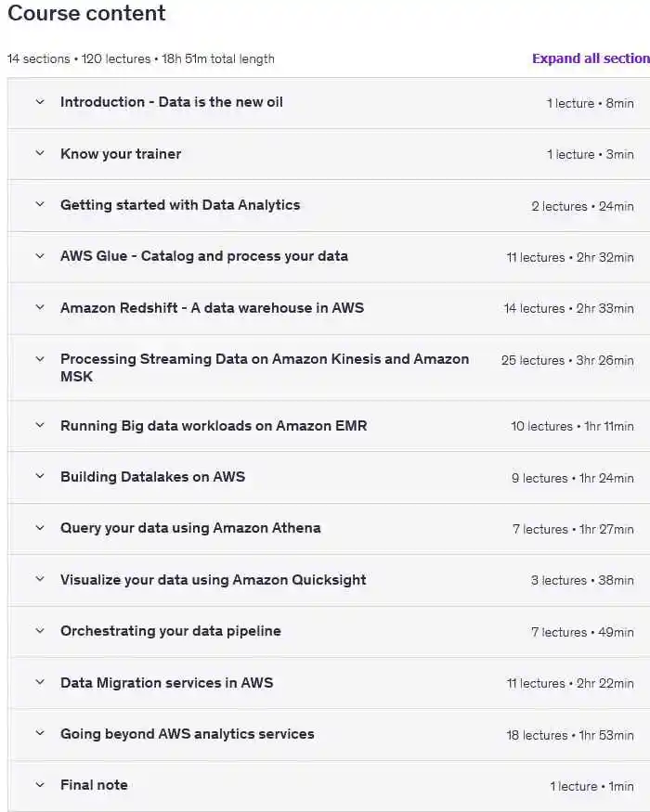This screenshot has width=650, height=812.
Task: Click chevron next to AWS Glue section
Action: pyautogui.click(x=40, y=256)
